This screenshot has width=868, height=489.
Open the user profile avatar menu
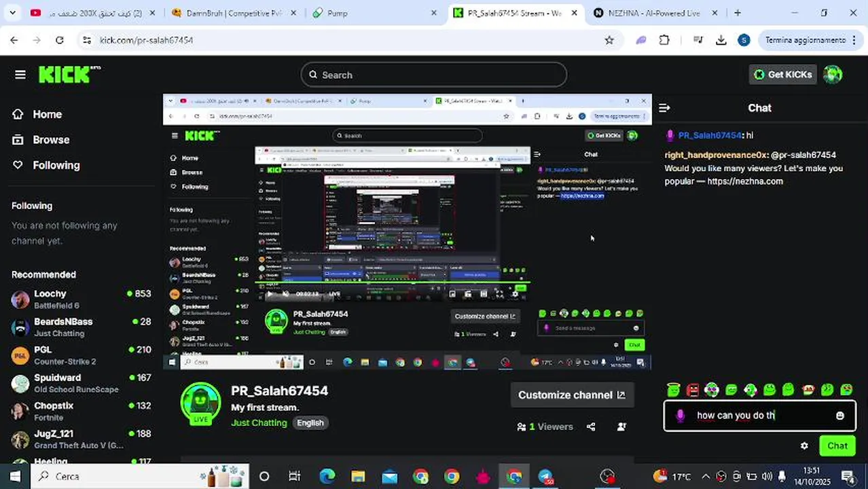point(833,75)
